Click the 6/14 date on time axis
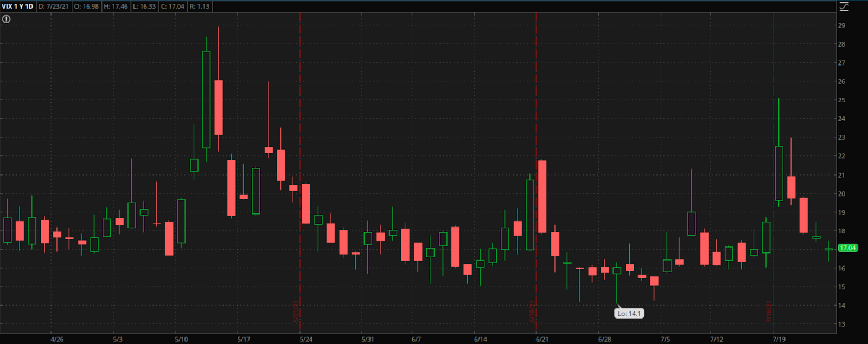Screen dimensions: 868x344 480,340
